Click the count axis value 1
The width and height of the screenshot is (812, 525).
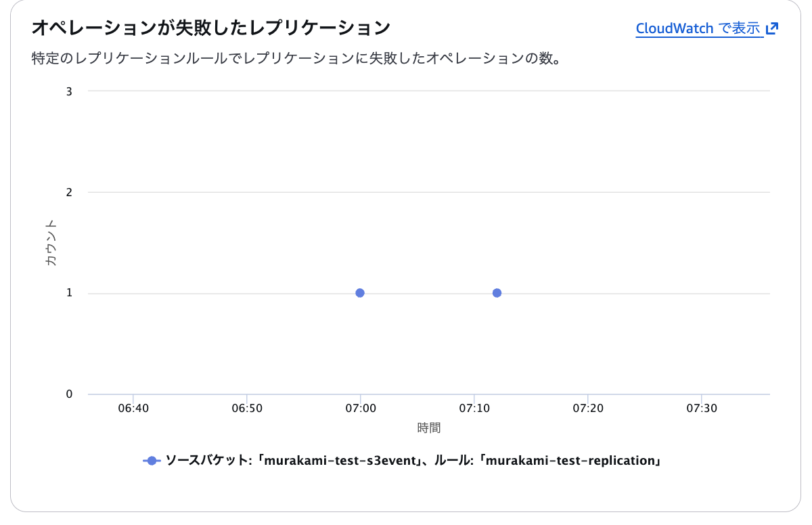(x=70, y=293)
